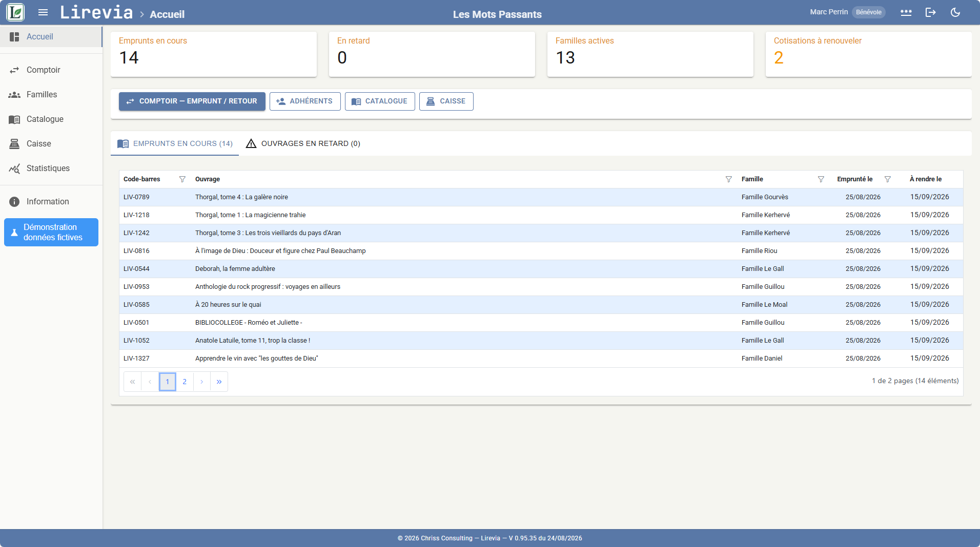
Task: Open the Famille column filter icon
Action: tap(821, 179)
